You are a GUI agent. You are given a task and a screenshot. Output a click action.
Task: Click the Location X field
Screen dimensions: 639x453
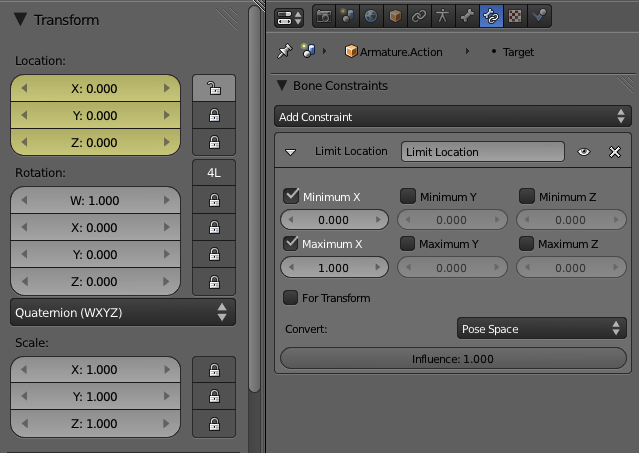95,88
